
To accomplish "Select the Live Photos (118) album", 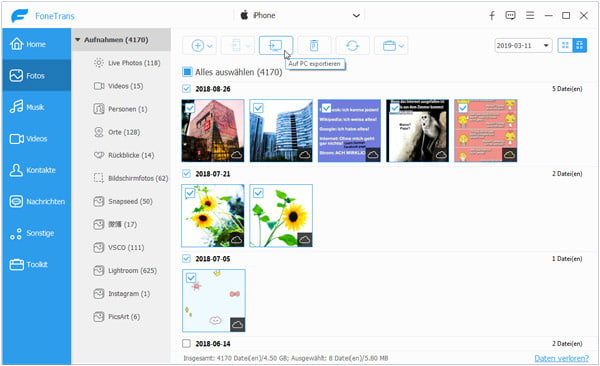I will (x=127, y=63).
